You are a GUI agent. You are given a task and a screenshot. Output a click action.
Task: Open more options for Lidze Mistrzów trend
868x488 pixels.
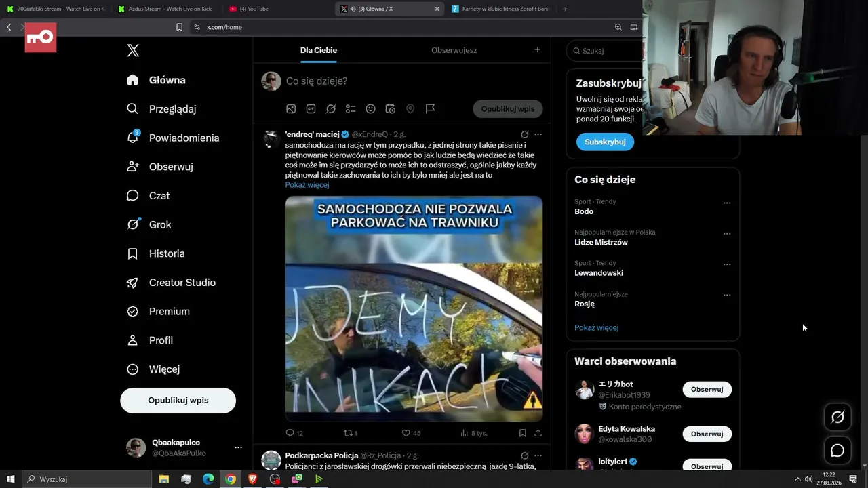(727, 234)
